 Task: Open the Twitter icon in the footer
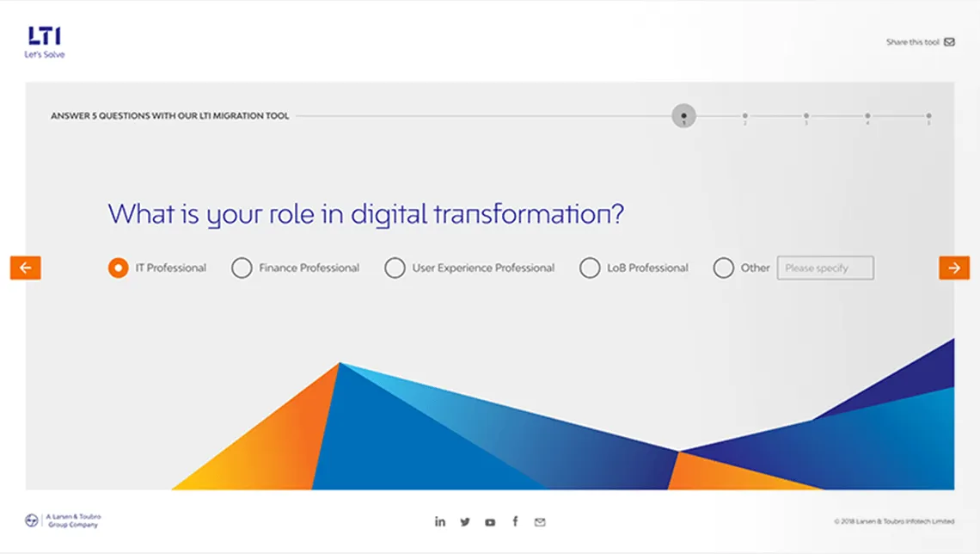coord(465,521)
